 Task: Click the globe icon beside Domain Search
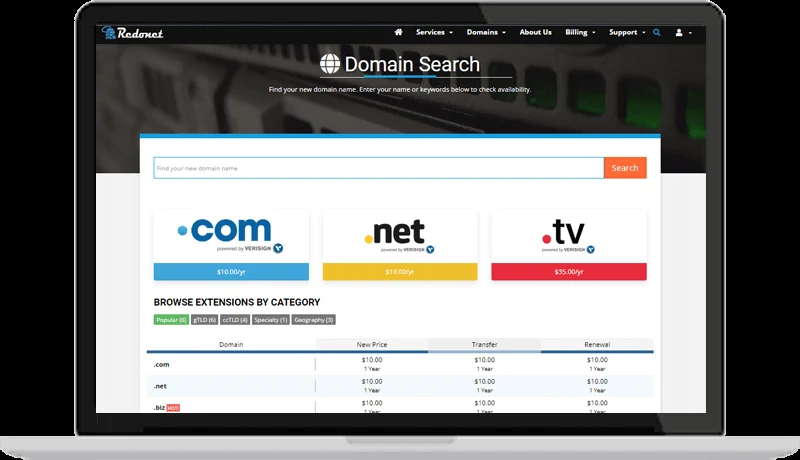pos(330,64)
